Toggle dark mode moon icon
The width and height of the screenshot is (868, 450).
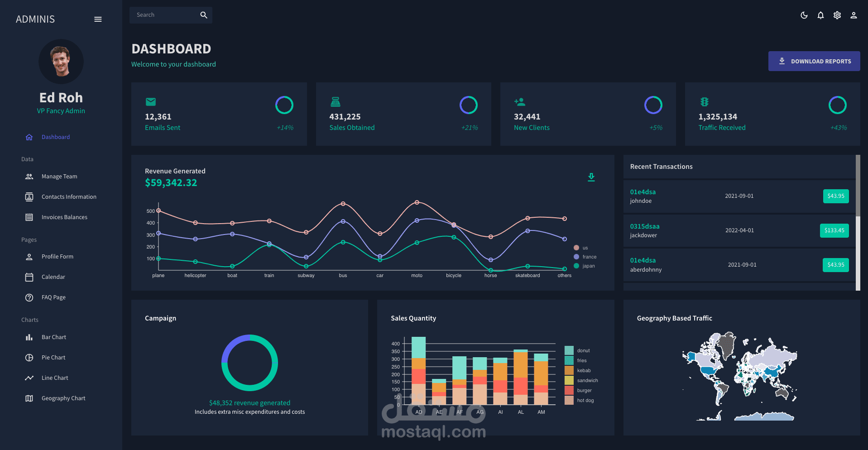[x=804, y=15]
